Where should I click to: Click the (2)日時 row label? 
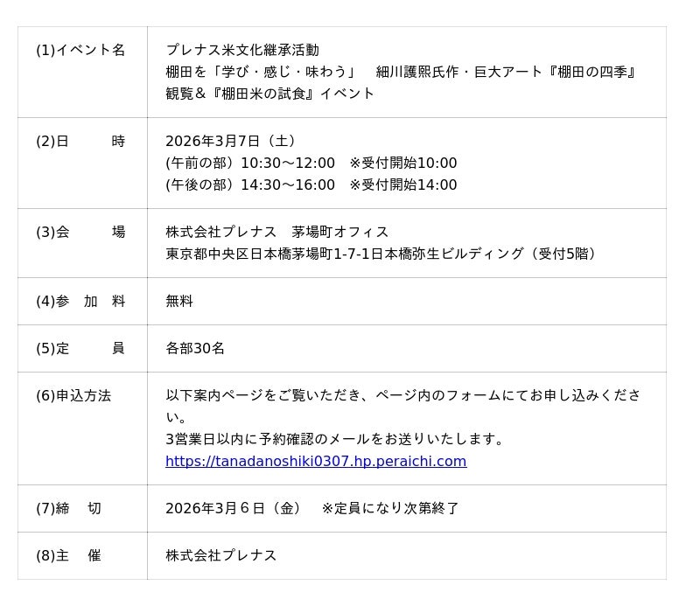(80, 142)
